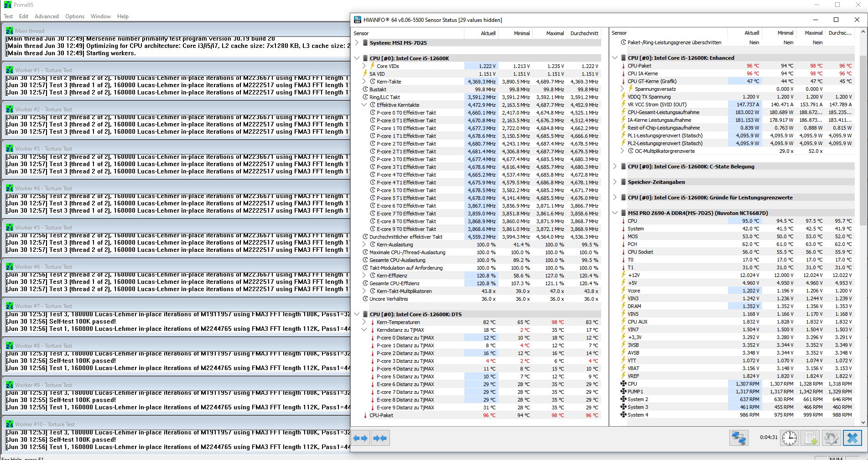
Task: Close the sensor window with the blue X button
Action: (x=852, y=438)
